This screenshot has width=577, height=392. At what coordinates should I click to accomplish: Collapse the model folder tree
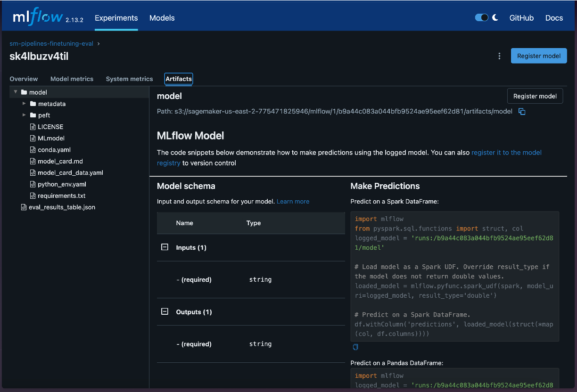click(16, 92)
